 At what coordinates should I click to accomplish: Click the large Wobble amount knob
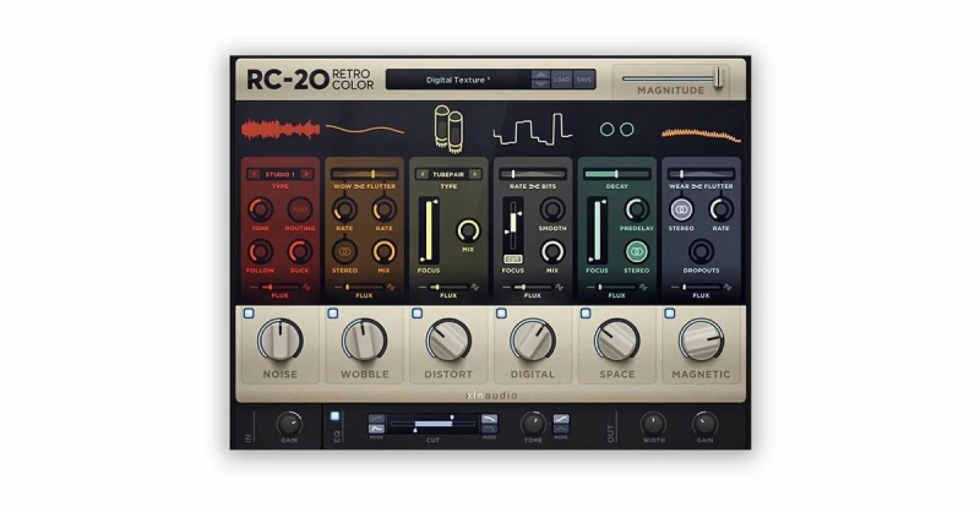(364, 340)
